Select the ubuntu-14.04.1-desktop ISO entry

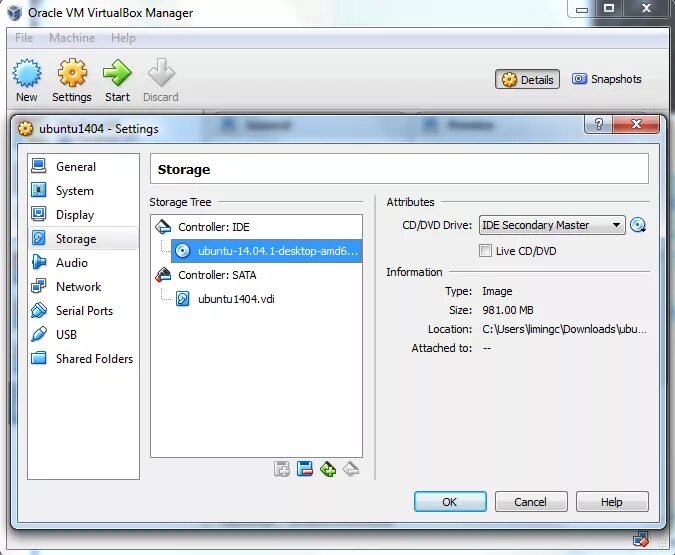(x=266, y=251)
